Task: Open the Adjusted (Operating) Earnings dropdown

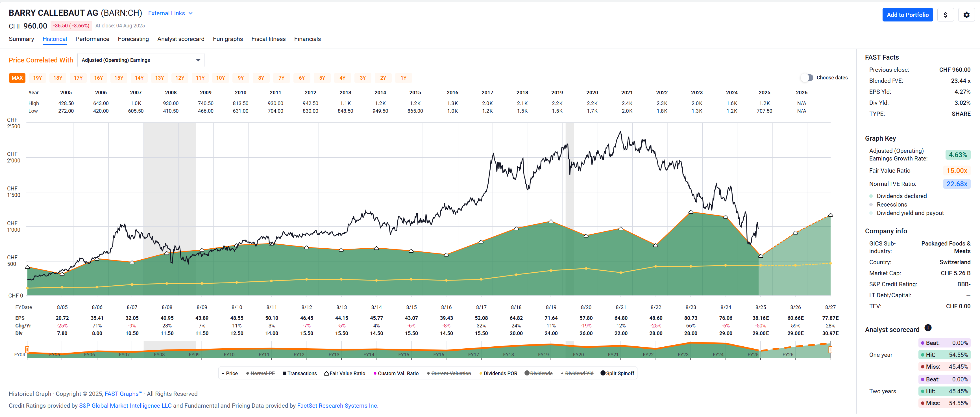Action: pyautogui.click(x=141, y=60)
